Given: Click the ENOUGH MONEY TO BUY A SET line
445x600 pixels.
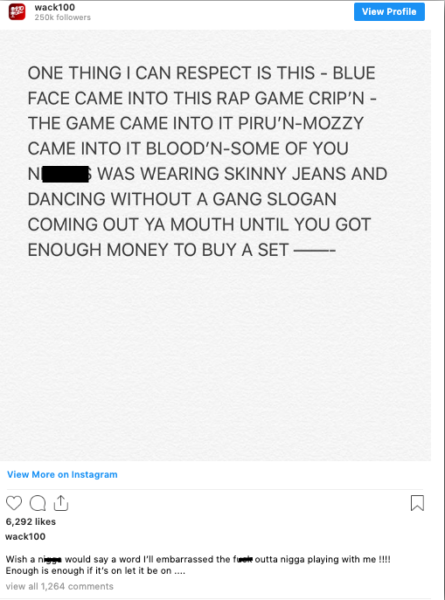Looking at the screenshot, I should click(x=181, y=250).
